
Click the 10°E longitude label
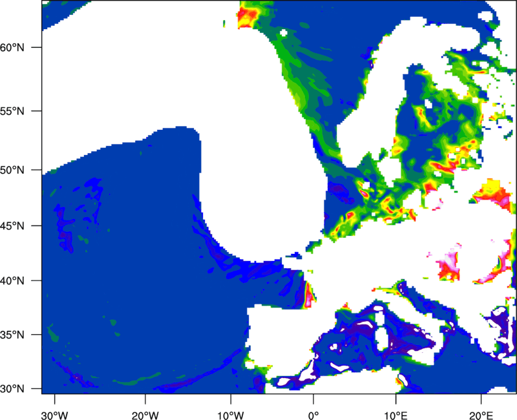(396, 415)
